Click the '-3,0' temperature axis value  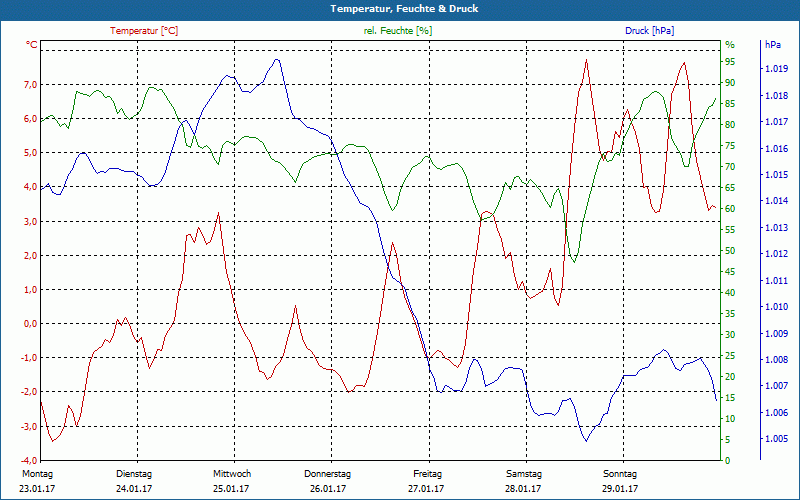[30, 426]
